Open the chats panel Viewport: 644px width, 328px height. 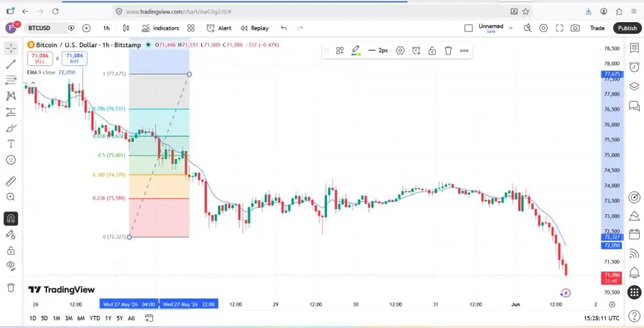click(x=634, y=106)
